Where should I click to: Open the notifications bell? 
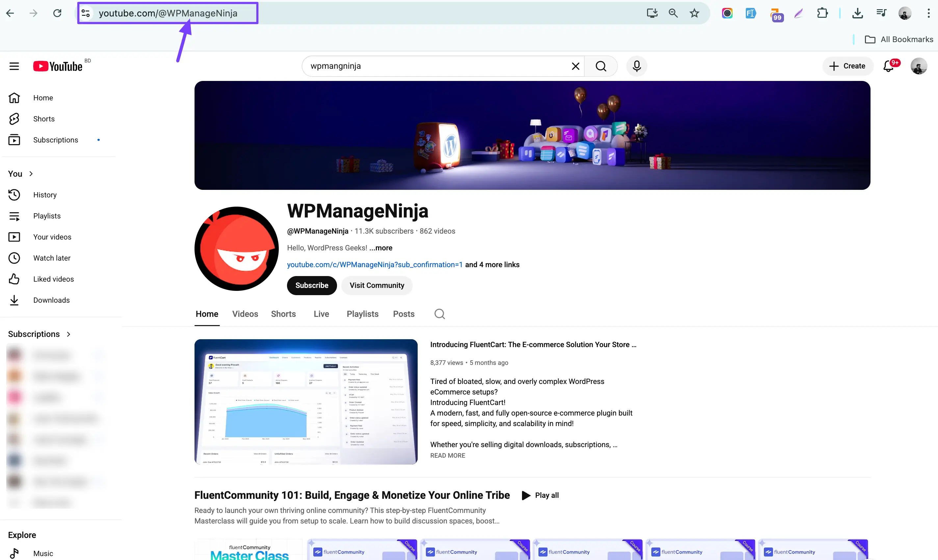tap(889, 66)
